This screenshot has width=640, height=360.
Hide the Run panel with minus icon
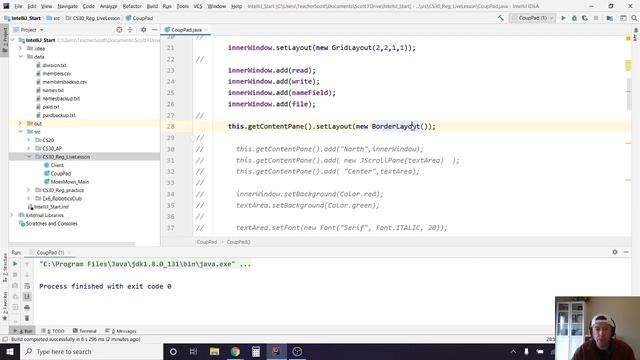point(626,252)
